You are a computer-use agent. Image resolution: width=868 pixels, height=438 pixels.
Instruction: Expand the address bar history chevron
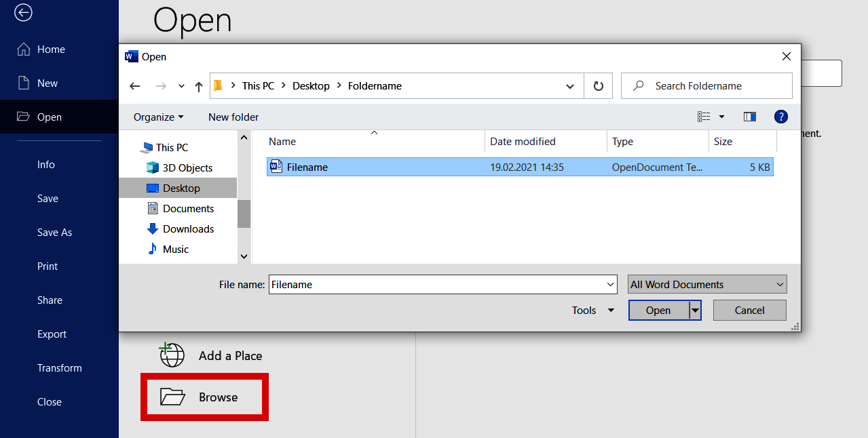(569, 85)
